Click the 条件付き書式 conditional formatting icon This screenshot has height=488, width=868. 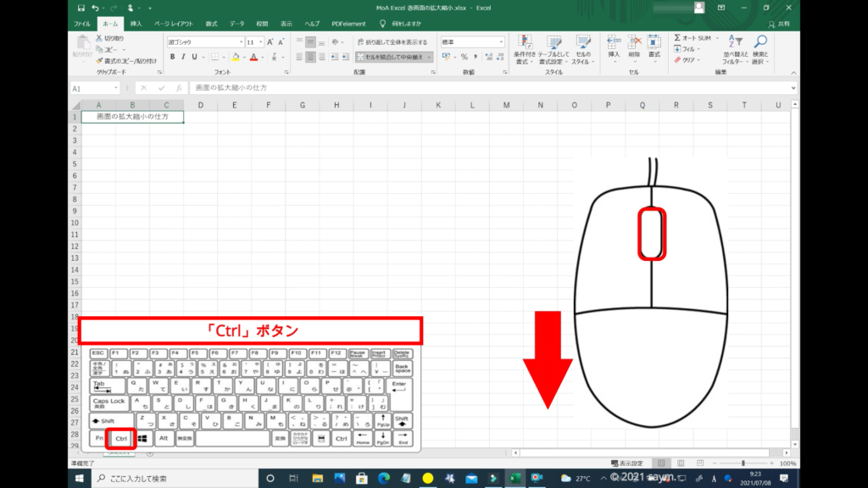point(526,42)
